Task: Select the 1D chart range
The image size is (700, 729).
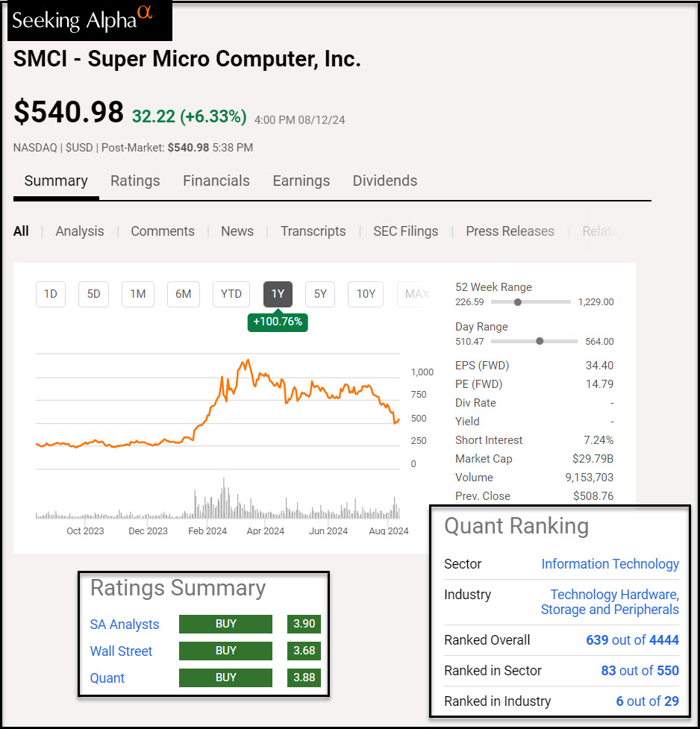Action: click(51, 294)
